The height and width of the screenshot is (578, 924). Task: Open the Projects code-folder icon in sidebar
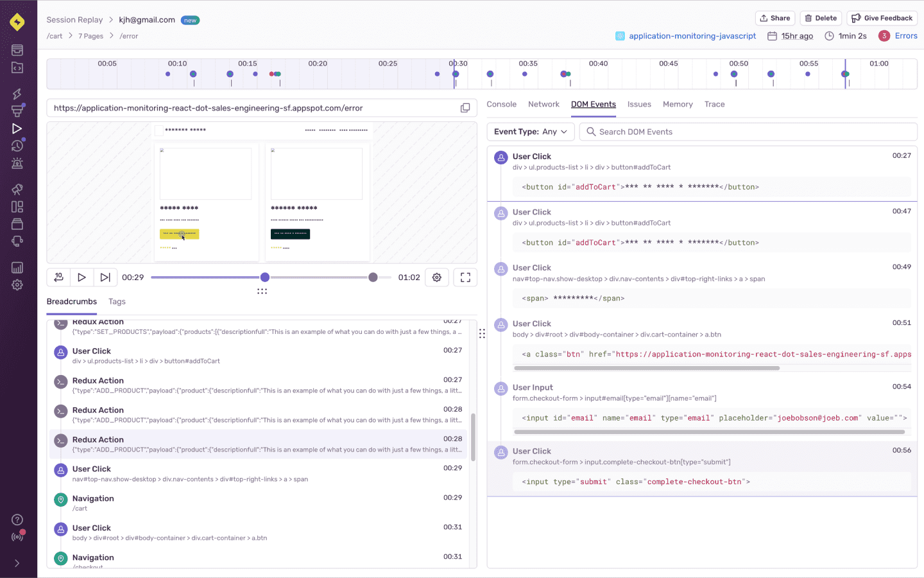coord(17,67)
